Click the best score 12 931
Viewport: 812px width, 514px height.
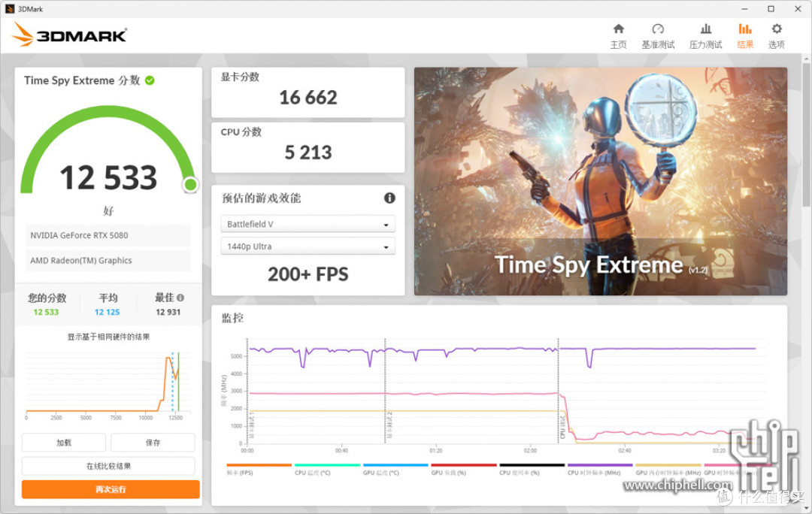pyautogui.click(x=168, y=312)
